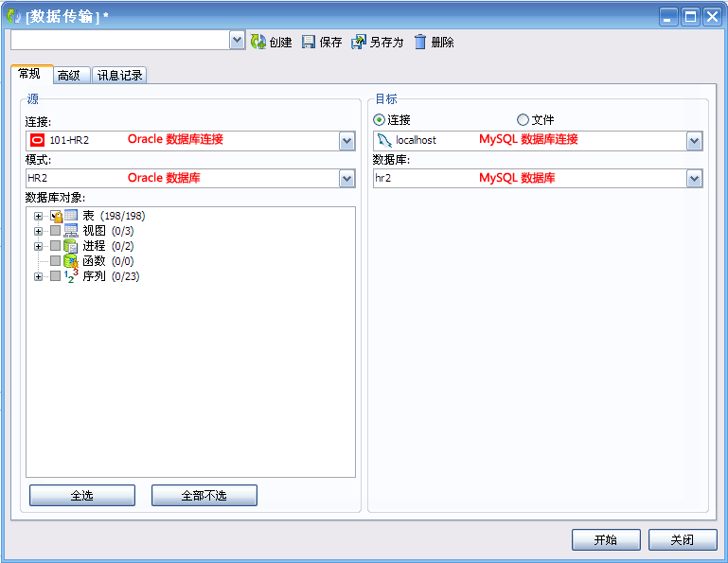
Task: Check the 序列 (0/23) checkbox
Action: (x=55, y=276)
